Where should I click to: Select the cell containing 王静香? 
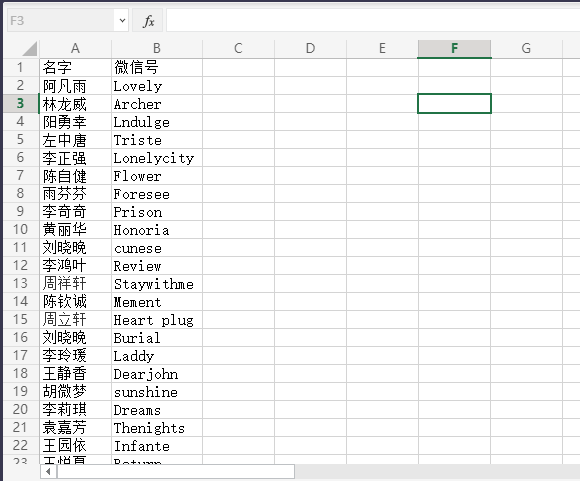tap(75, 373)
